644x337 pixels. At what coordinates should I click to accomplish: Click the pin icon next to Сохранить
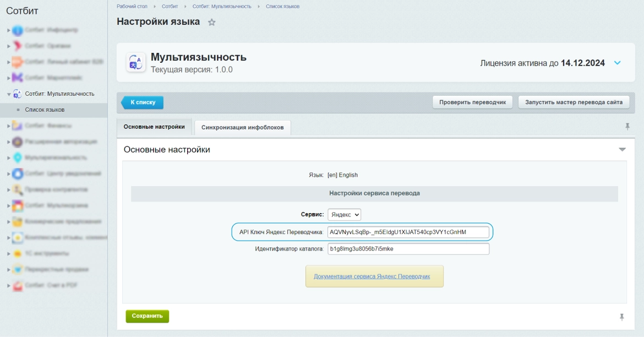[622, 317]
